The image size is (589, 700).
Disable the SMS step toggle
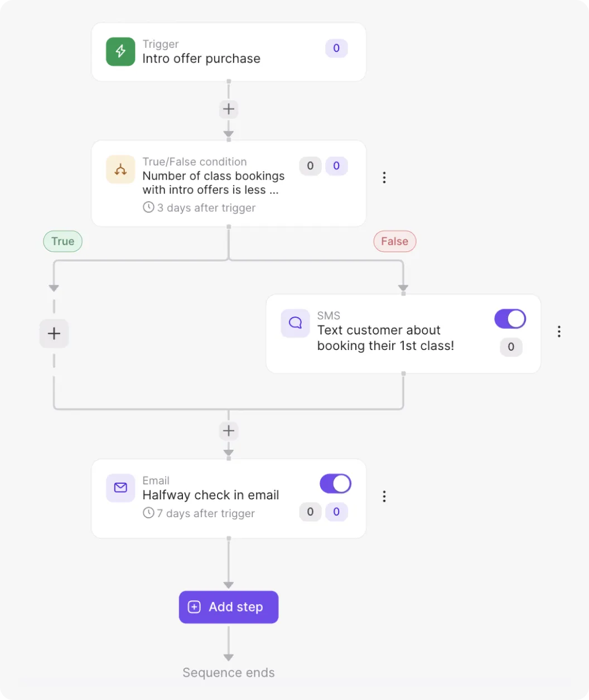pos(510,319)
